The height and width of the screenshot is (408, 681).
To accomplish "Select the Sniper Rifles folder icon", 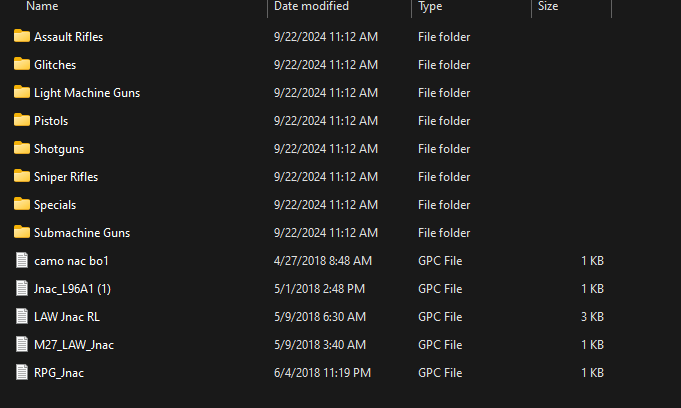I will [x=22, y=177].
